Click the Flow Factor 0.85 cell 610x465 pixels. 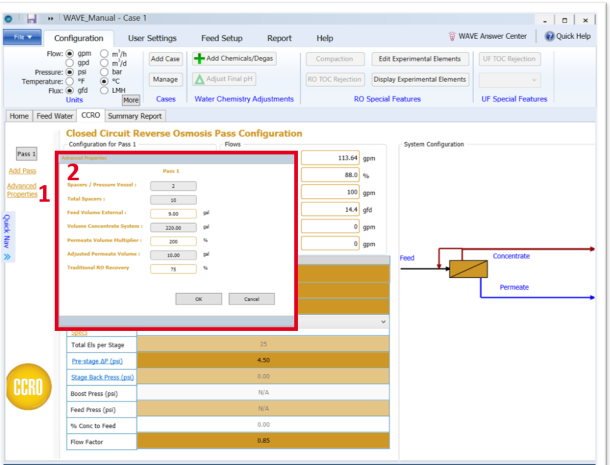coord(263,441)
